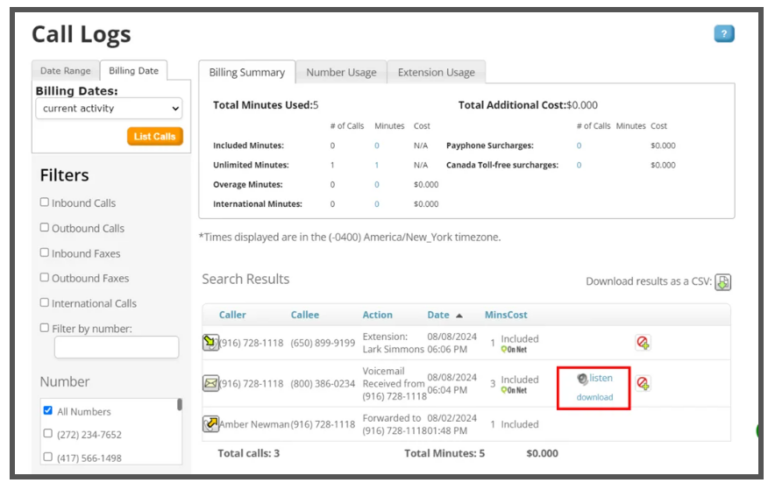Screen dimensions: 768x490
Task: Switch to the Number Usage tab
Action: tap(341, 73)
